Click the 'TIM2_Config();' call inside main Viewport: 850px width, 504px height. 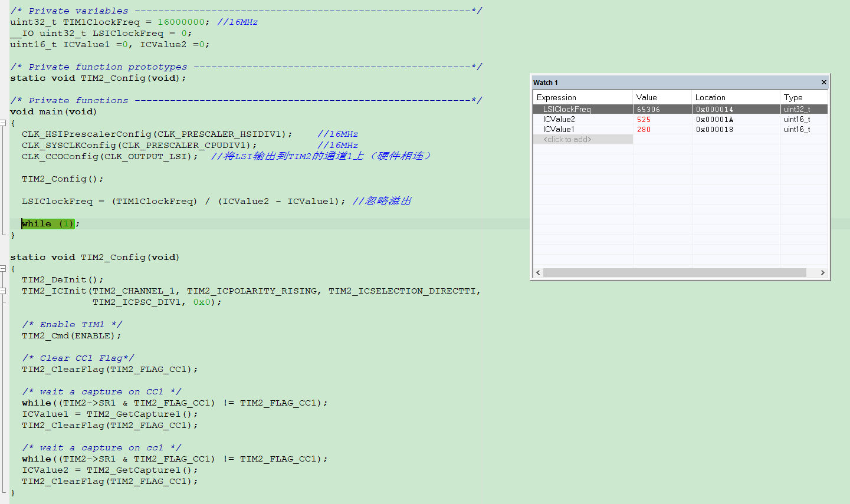(x=63, y=179)
